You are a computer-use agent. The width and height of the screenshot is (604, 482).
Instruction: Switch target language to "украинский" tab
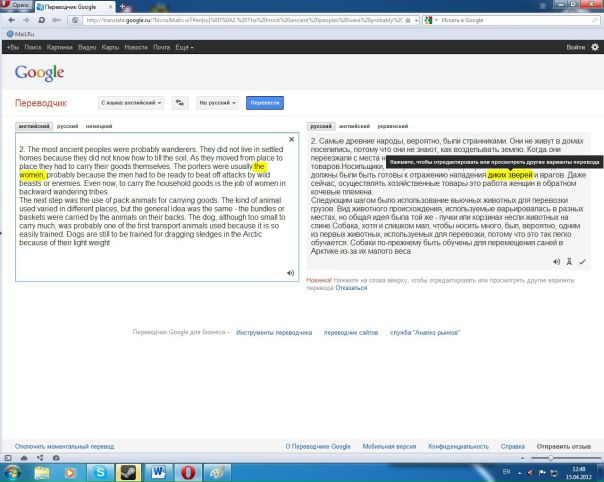(x=394, y=126)
